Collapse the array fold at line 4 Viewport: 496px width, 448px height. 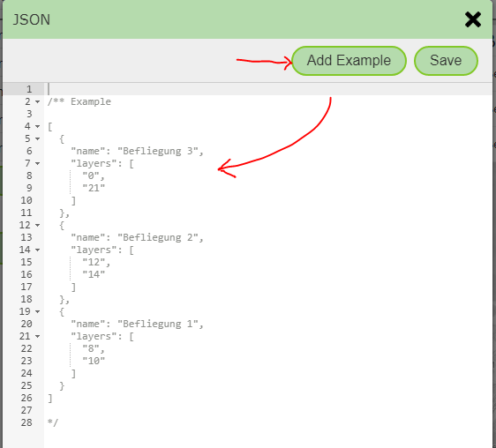(x=38, y=126)
